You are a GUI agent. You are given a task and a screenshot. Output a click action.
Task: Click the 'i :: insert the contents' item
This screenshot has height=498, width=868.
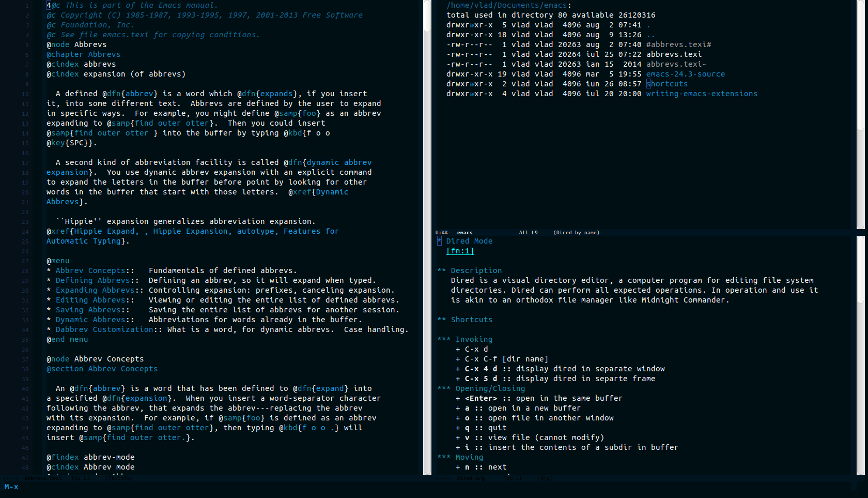pos(567,447)
